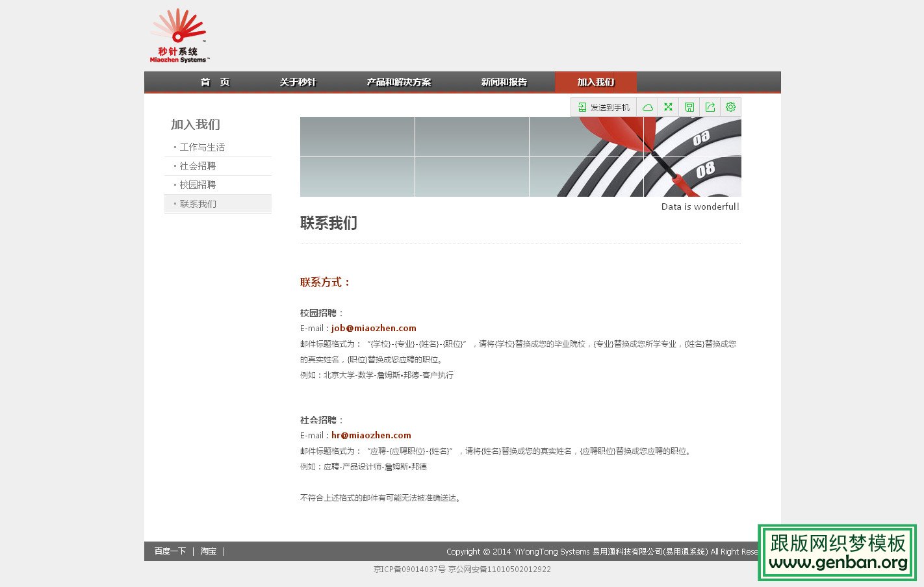Open the 首页 navigation tab
The height and width of the screenshot is (587, 924).
pyautogui.click(x=214, y=82)
